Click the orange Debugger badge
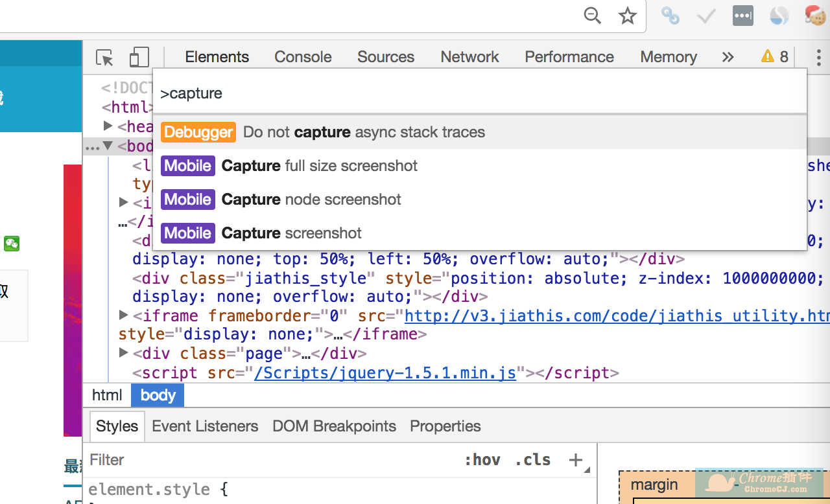The width and height of the screenshot is (830, 504). coord(198,132)
